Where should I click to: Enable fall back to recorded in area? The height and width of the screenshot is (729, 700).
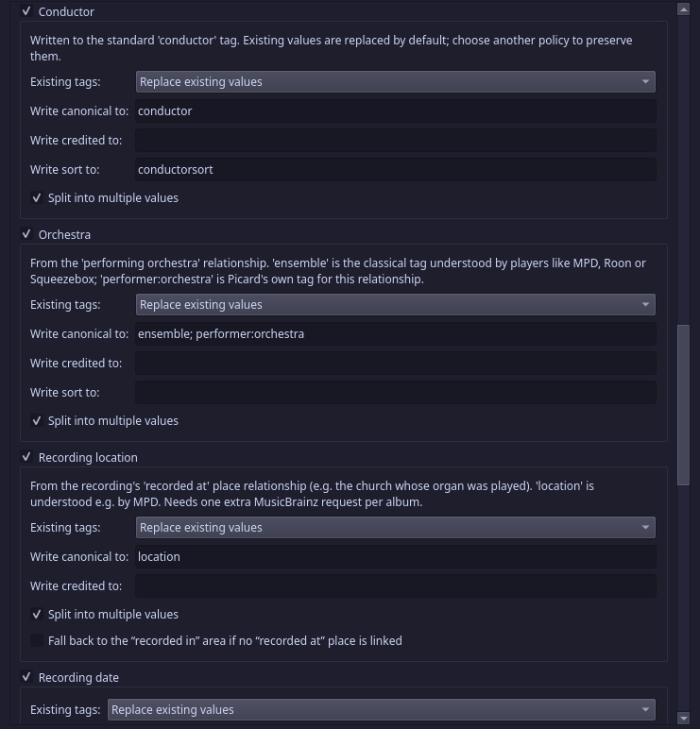pos(37,640)
